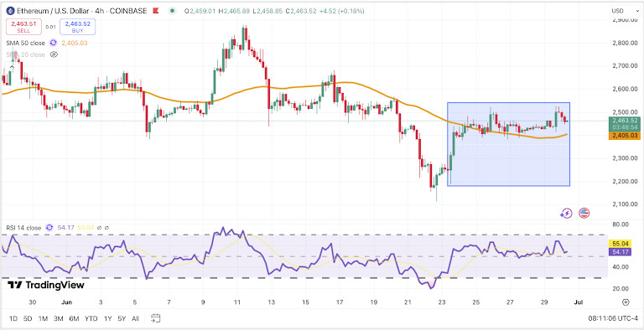Click the Ethereum logo icon
644x330 pixels.
click(x=10, y=11)
